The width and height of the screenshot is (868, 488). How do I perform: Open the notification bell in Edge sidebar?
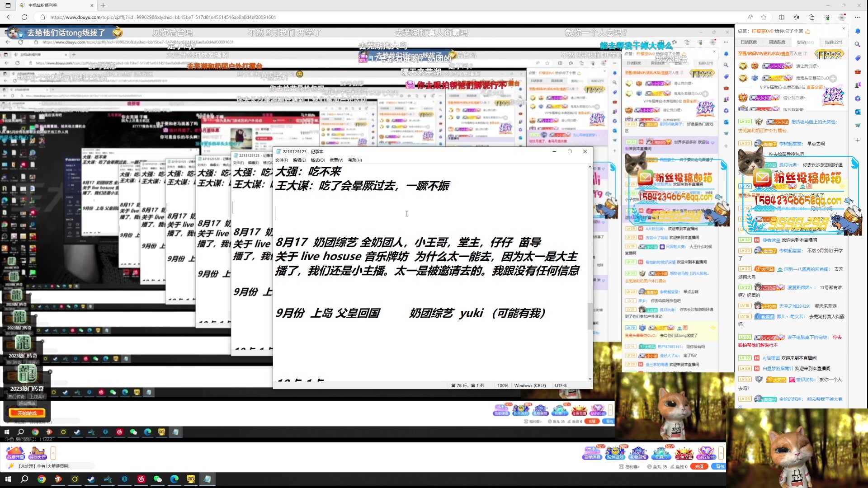click(x=858, y=31)
